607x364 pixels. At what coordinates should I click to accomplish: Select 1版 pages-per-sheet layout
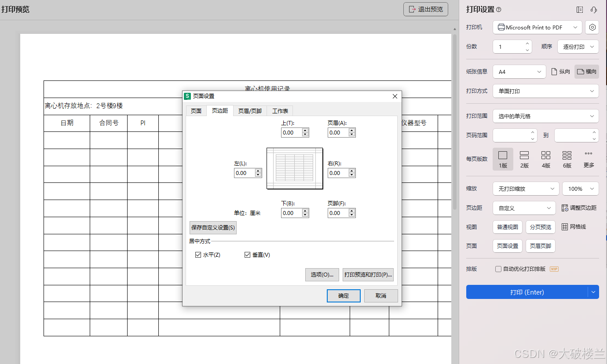click(503, 159)
